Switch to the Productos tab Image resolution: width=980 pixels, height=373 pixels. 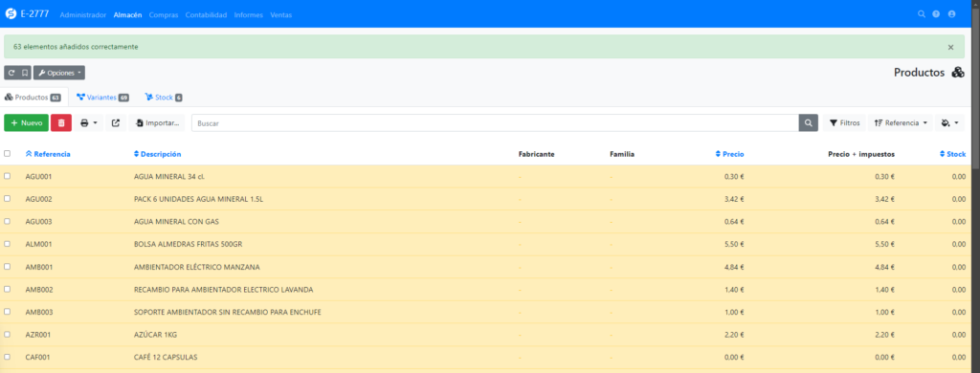click(x=33, y=98)
